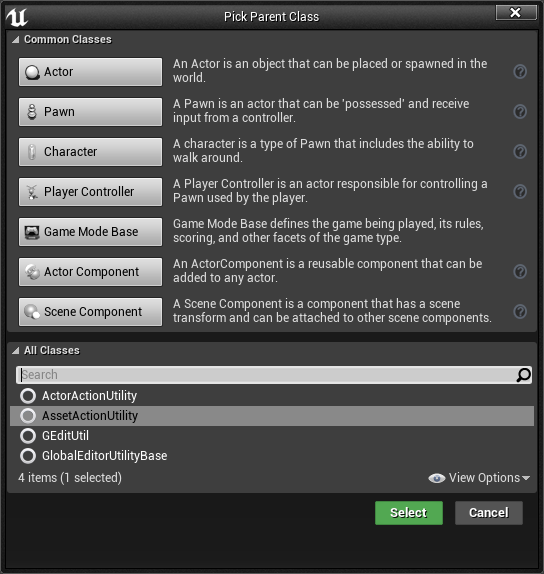Choose the Character parent class button
This screenshot has width=544, height=574.
(90, 152)
